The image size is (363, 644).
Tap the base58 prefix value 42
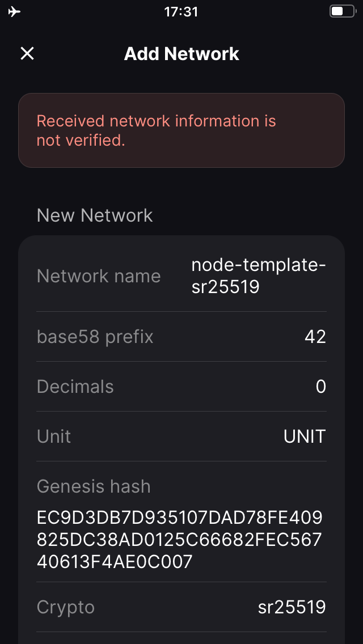tap(315, 337)
